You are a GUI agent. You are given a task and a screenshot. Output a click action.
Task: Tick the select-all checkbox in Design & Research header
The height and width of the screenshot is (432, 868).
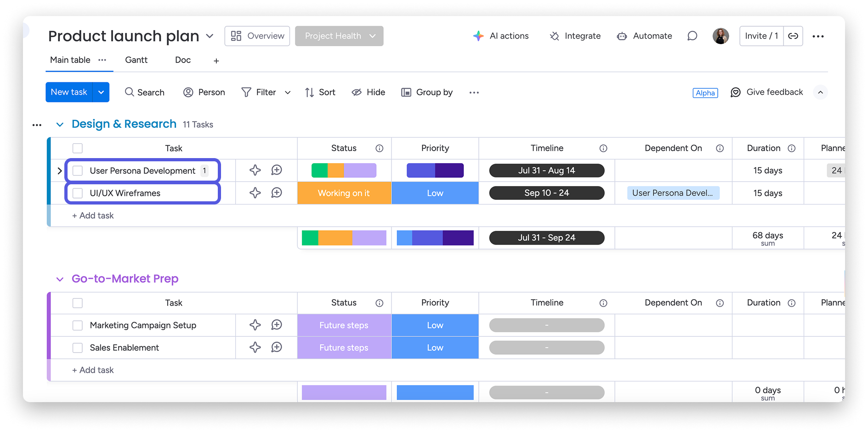tap(78, 148)
